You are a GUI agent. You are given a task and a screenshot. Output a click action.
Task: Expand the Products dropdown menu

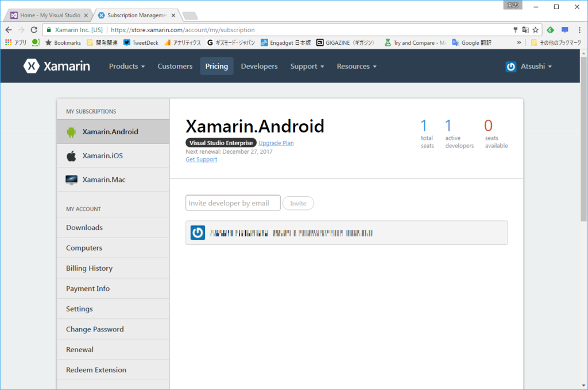tap(127, 67)
